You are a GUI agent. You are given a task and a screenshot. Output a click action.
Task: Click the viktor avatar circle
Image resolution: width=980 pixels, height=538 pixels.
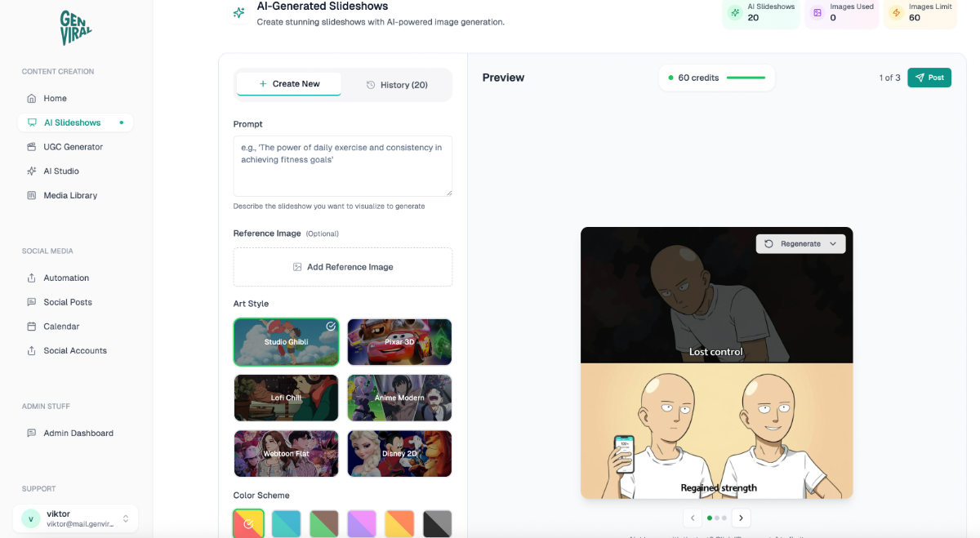[x=31, y=518]
